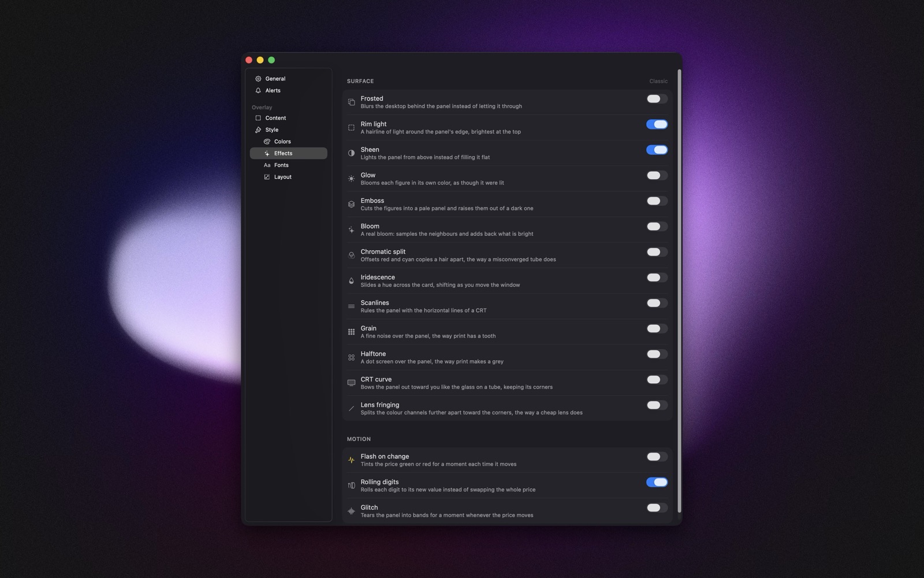Viewport: 924px width, 578px height.
Task: Turn on the Glow switch
Action: click(x=657, y=175)
